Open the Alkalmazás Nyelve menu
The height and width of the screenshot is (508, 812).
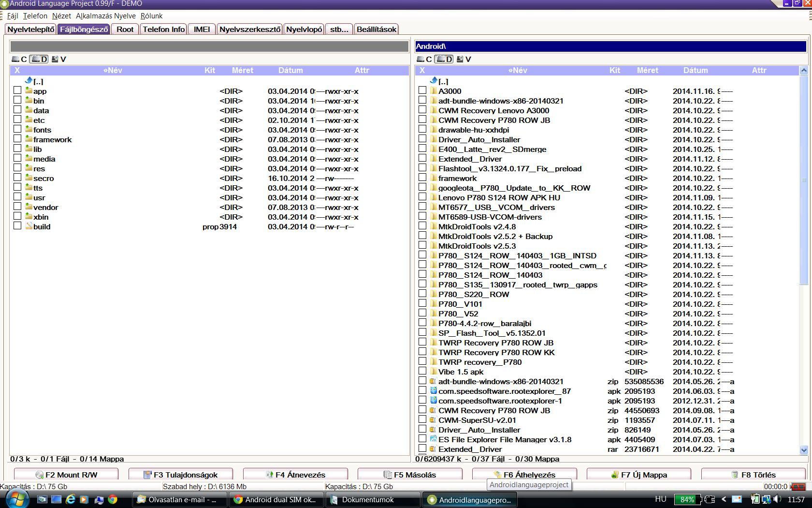105,16
